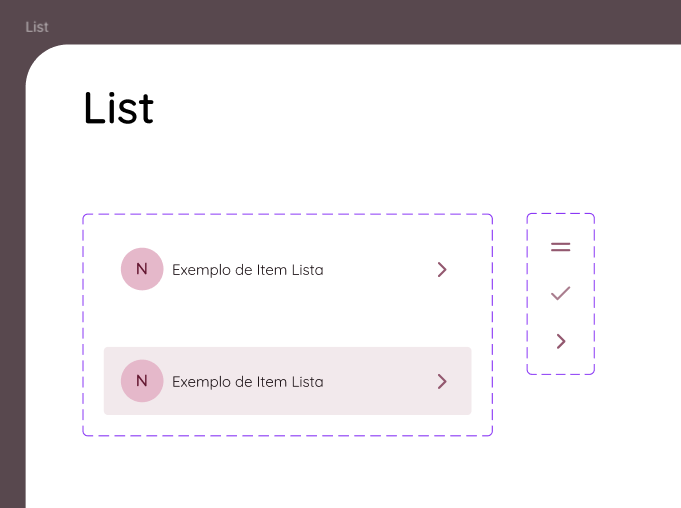Click the drag handle icon with two lines
Viewport: 681px width, 508px height.
coord(561,246)
